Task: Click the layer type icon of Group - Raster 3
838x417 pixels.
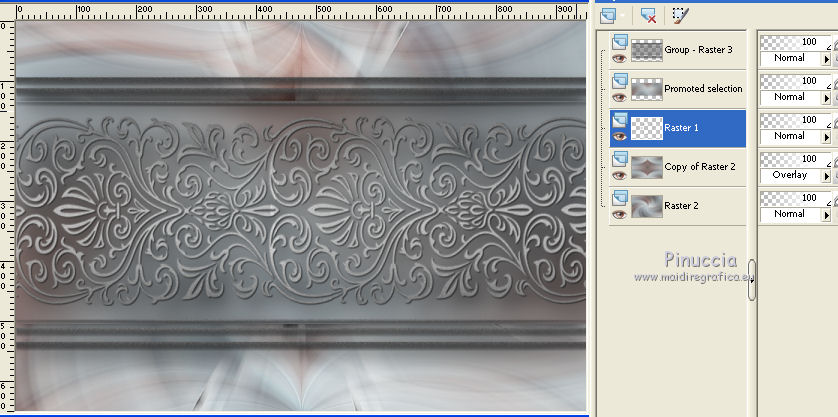Action: (x=620, y=42)
